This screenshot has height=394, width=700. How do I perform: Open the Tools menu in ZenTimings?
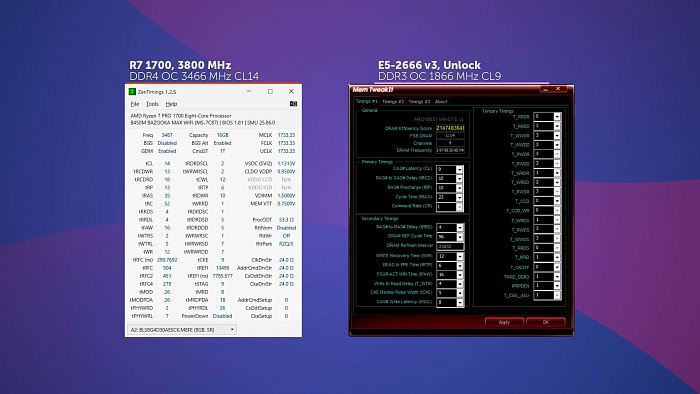[152, 104]
